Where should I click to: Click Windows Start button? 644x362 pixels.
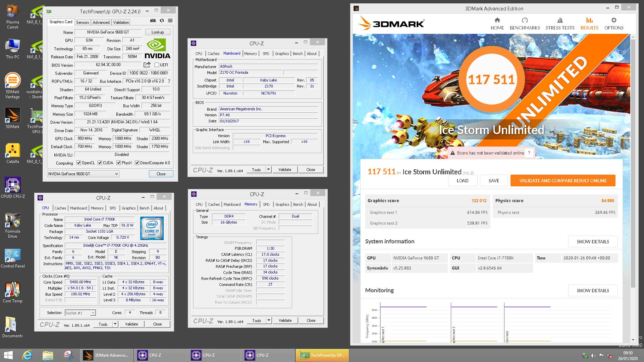point(8,355)
